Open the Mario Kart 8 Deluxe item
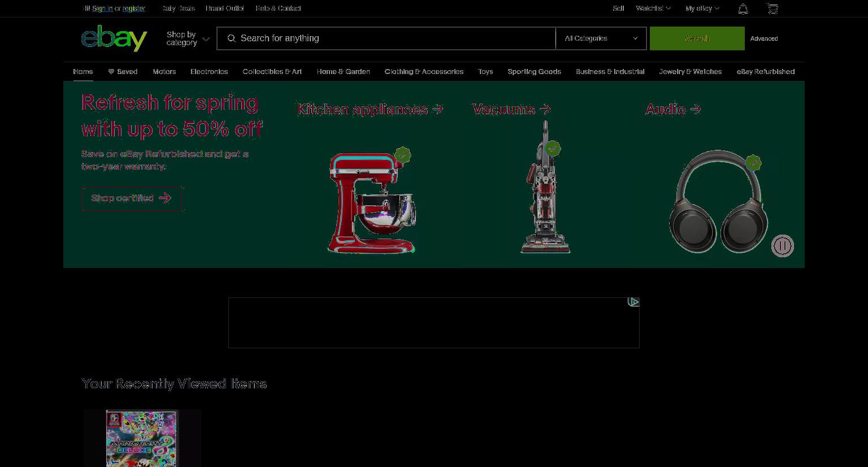Image resolution: width=868 pixels, height=467 pixels. pyautogui.click(x=142, y=438)
